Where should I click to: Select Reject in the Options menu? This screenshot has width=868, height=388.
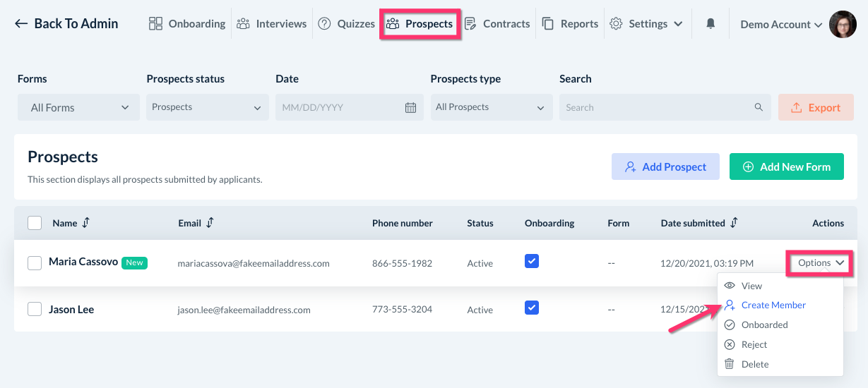click(x=754, y=345)
